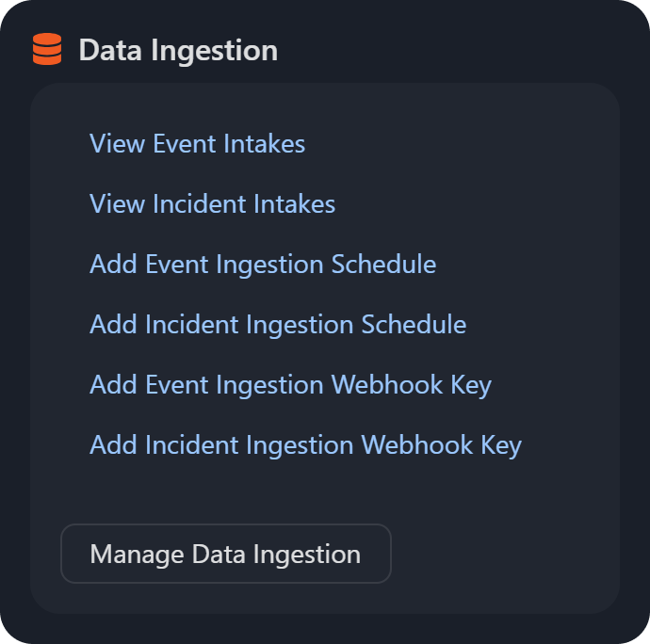Screen dimensions: 650x644
Task: Add a webhook key for event ingestion
Action: (290, 385)
